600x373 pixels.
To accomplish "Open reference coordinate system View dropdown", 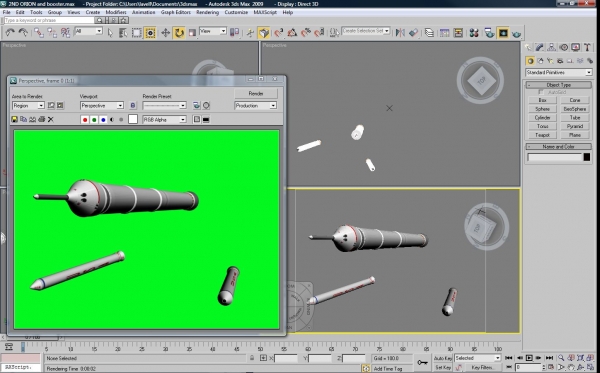I will tap(213, 31).
